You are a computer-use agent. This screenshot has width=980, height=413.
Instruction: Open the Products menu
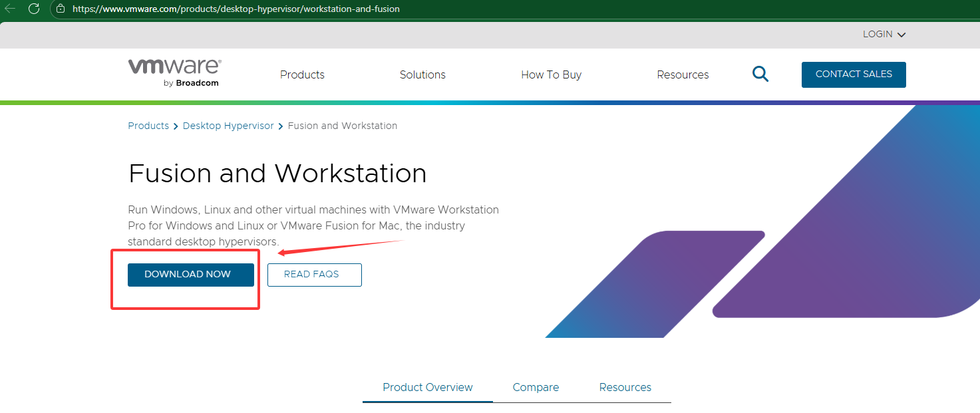click(x=302, y=74)
